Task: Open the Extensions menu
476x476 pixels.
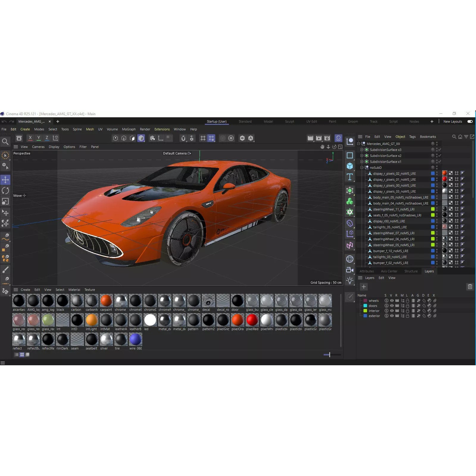Action: coord(162,129)
